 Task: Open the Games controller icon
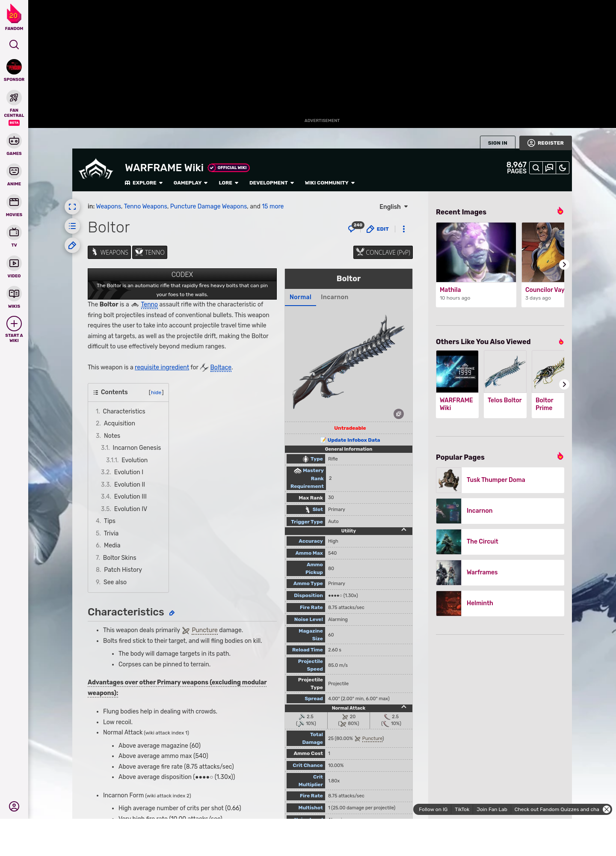(14, 141)
